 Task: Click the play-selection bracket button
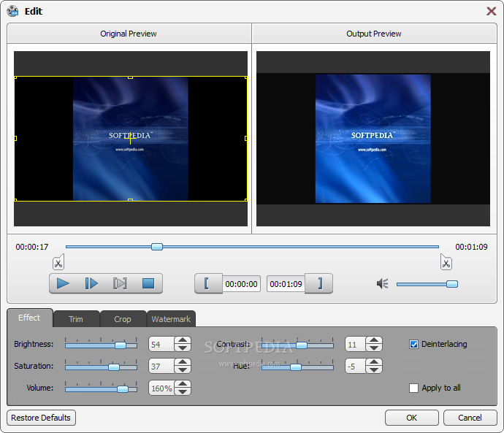(120, 283)
